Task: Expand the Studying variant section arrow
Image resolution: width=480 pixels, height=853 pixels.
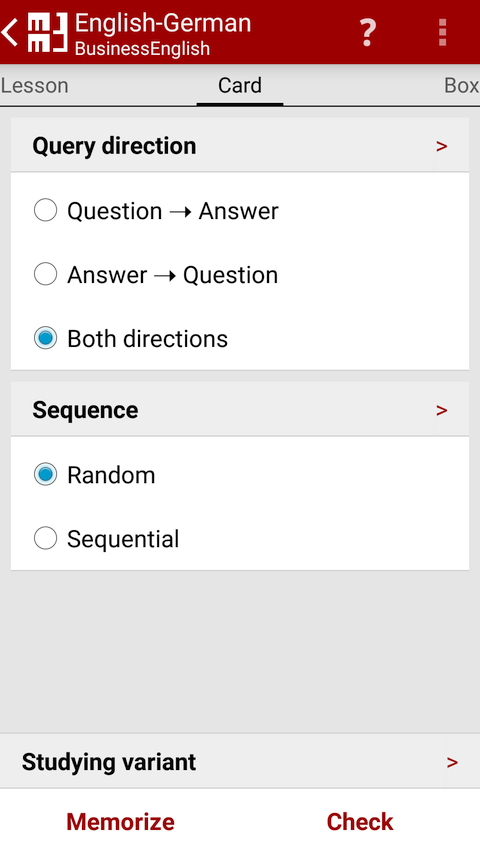Action: click(x=452, y=763)
